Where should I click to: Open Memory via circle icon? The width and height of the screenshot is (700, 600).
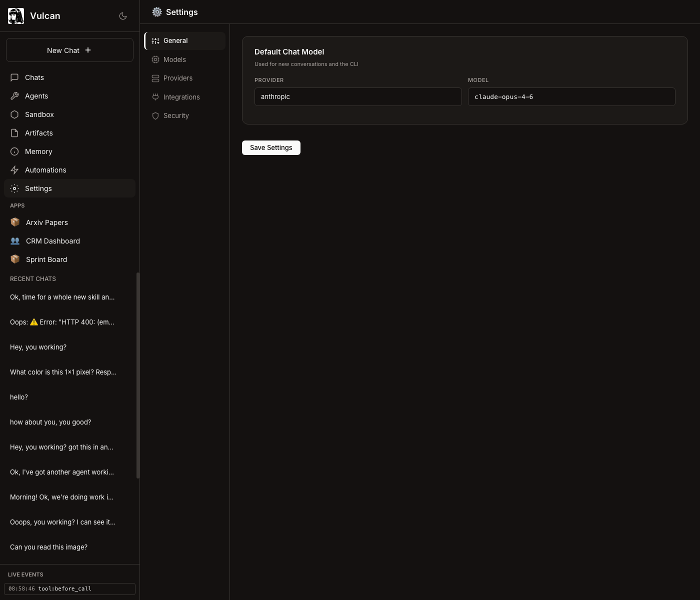tap(14, 151)
